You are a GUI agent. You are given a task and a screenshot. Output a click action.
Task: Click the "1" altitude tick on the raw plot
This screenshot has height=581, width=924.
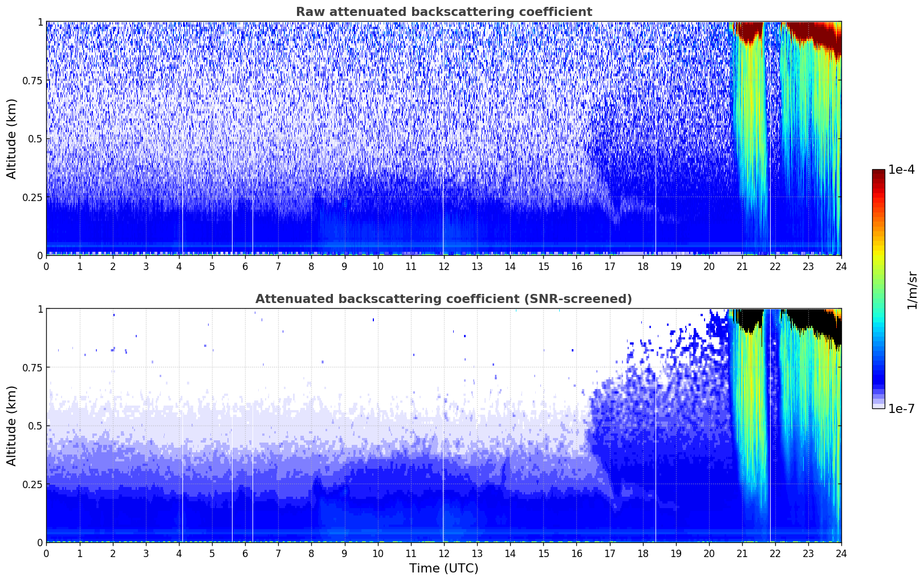pyautogui.click(x=40, y=22)
